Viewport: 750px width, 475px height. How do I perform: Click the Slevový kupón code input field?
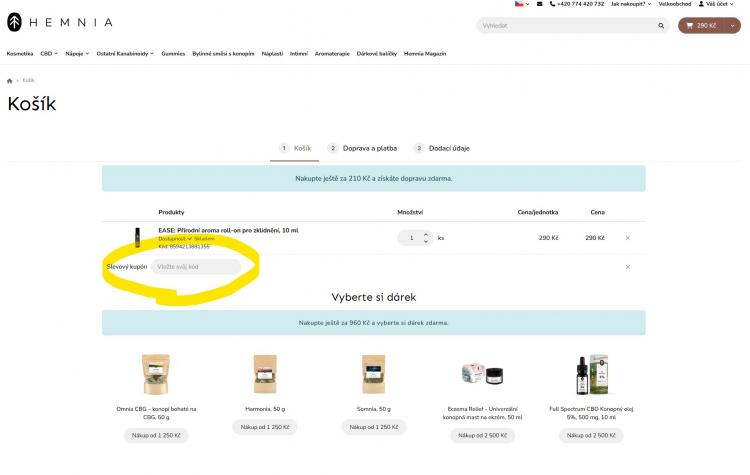tap(196, 267)
